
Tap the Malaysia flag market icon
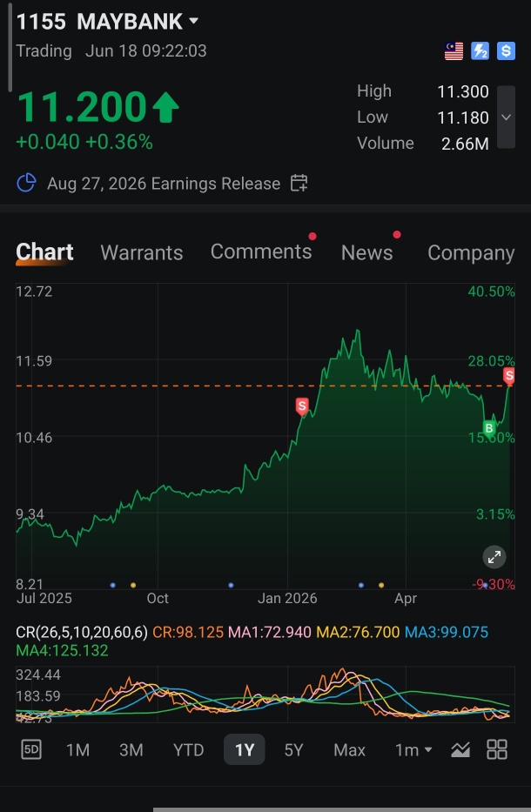tap(454, 51)
